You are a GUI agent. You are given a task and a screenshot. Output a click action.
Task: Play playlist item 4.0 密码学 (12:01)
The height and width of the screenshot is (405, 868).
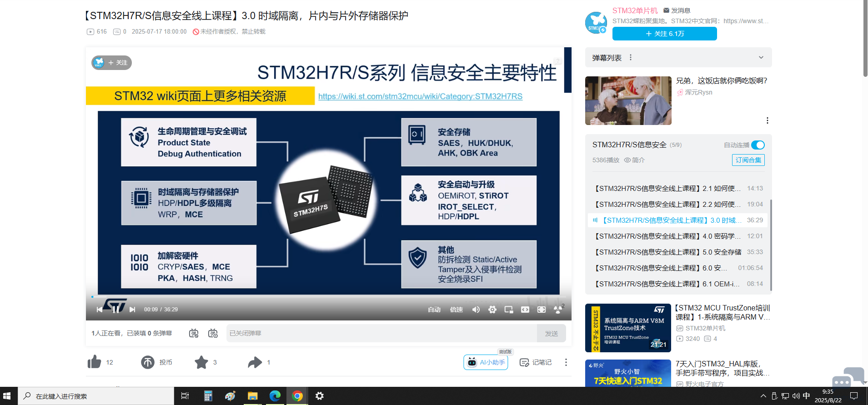point(677,236)
